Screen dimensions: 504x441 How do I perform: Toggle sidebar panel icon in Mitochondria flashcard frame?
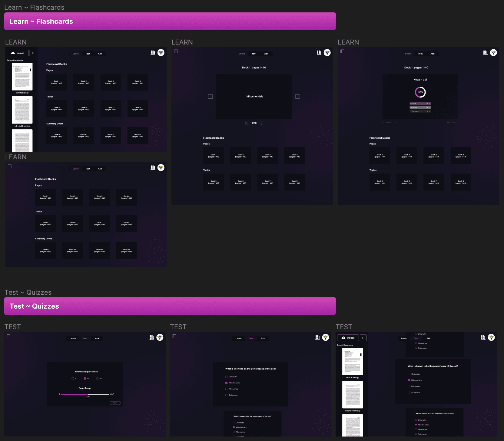(x=176, y=51)
